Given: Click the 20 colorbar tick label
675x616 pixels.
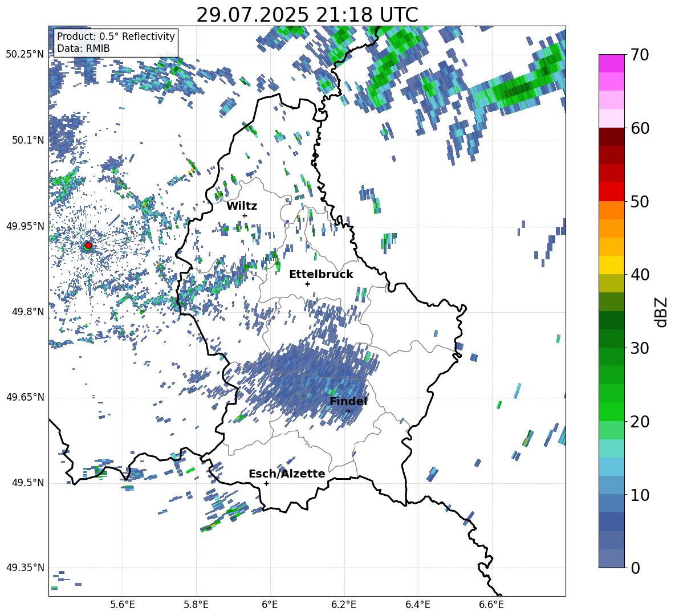Looking at the screenshot, I should pos(640,422).
